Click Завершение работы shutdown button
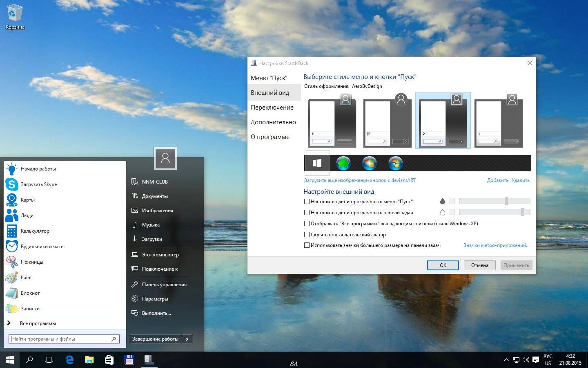The height and width of the screenshot is (368, 588). pyautogui.click(x=156, y=339)
